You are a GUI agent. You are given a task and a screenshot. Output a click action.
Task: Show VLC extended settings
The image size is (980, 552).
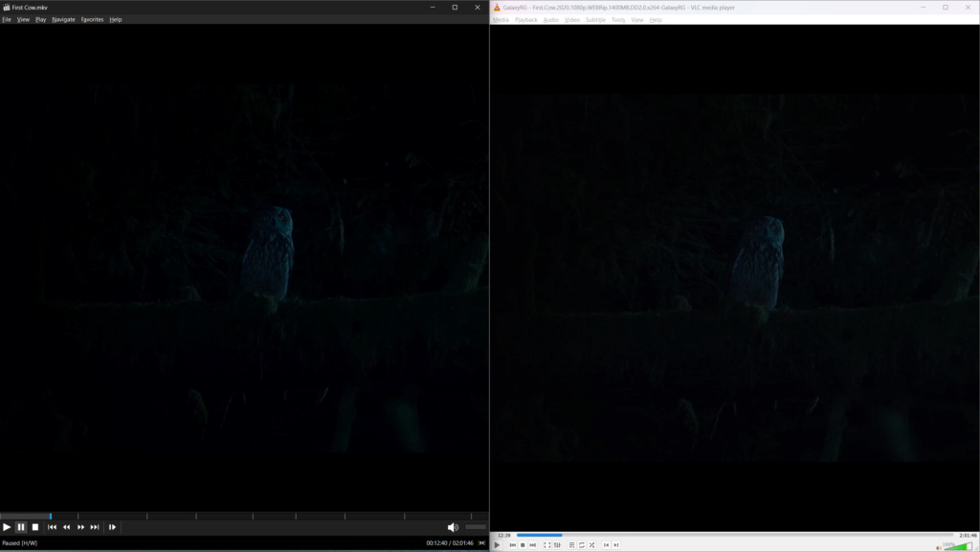coord(557,545)
